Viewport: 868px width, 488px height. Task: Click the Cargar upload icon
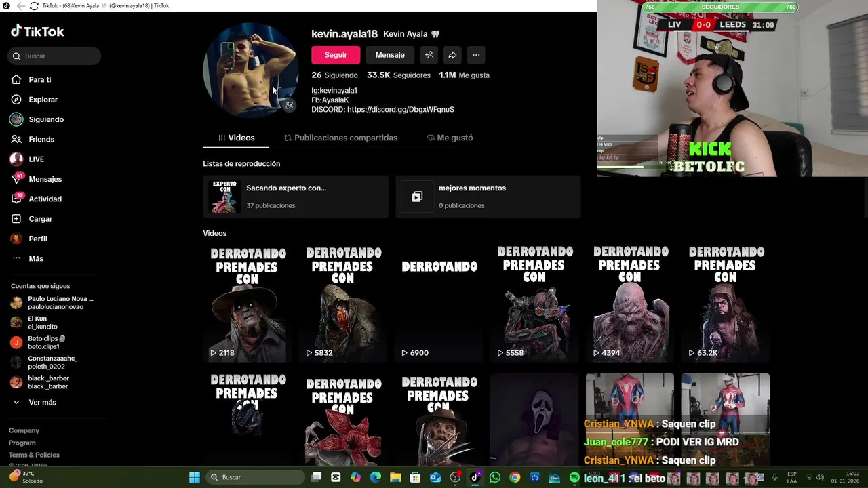pyautogui.click(x=16, y=219)
